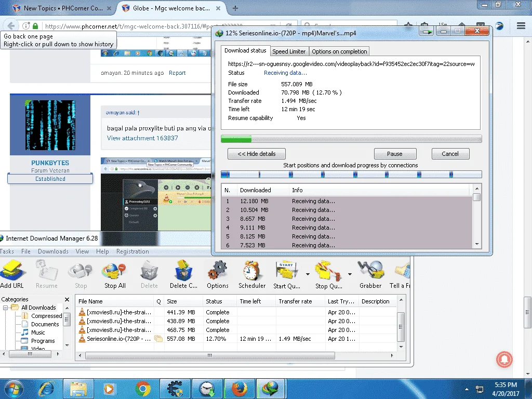Select 468.75 MB xmovies8 download row
532x399 pixels.
236,330
